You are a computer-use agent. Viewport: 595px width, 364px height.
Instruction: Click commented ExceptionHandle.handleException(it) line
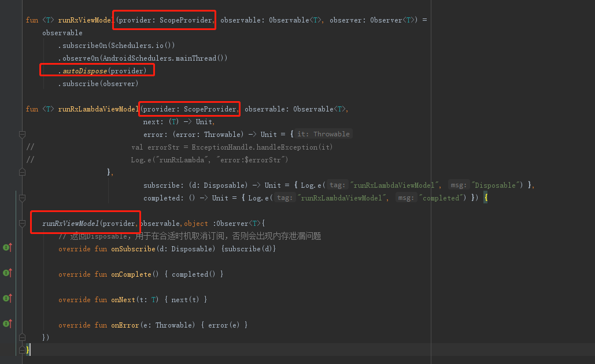[x=232, y=147]
